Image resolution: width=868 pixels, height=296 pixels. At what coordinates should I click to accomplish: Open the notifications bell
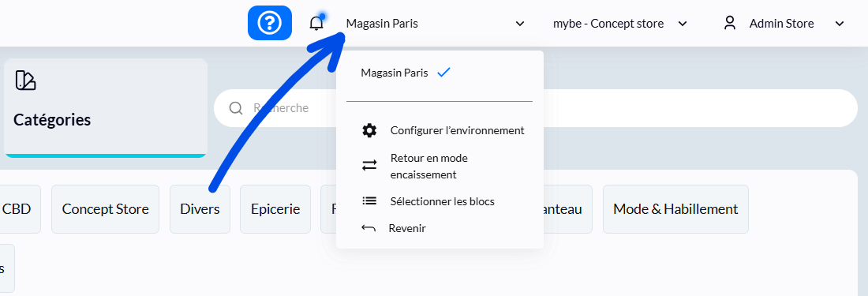316,23
